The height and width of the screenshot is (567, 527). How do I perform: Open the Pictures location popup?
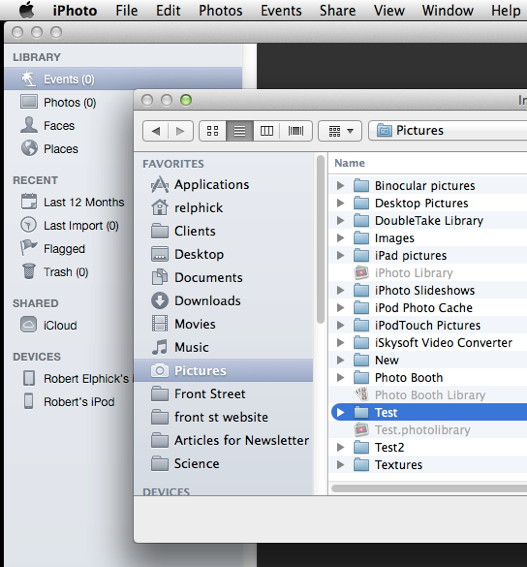click(448, 131)
